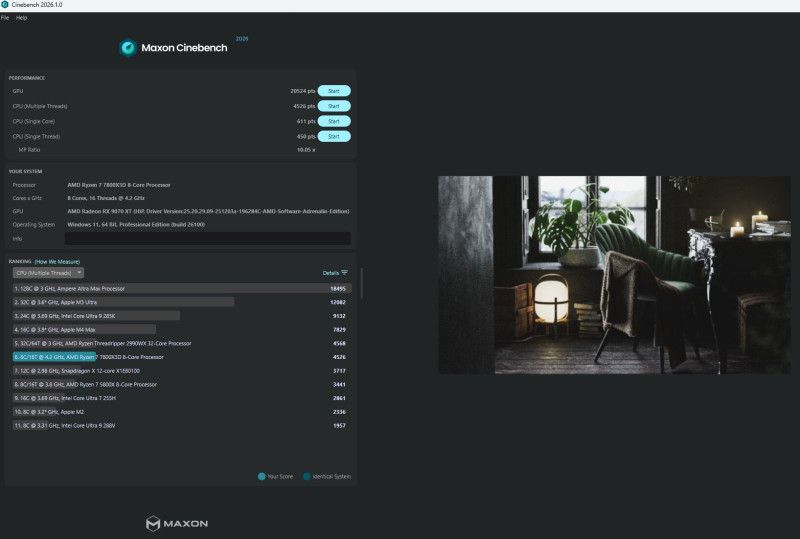Open the Help menu

[x=21, y=17]
